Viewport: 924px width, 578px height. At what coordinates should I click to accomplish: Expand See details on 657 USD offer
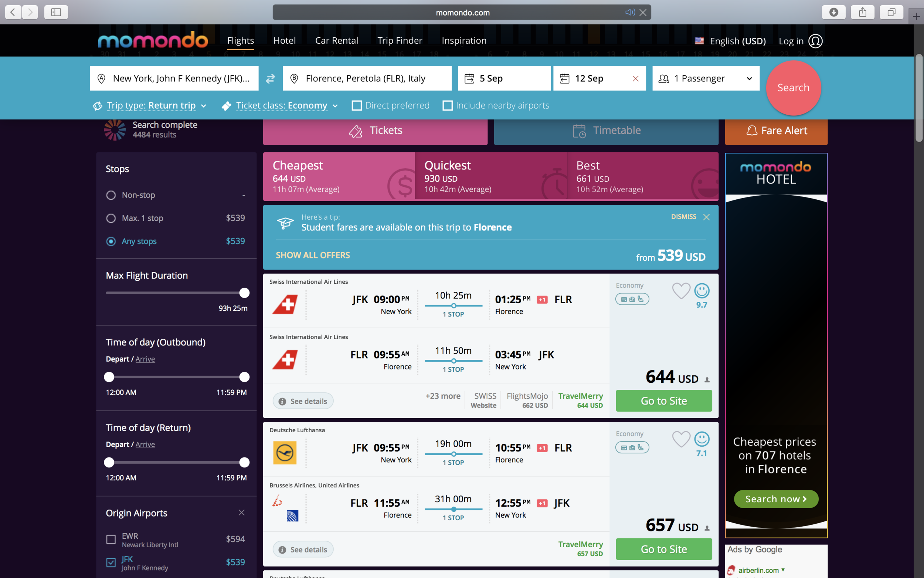[x=303, y=550]
